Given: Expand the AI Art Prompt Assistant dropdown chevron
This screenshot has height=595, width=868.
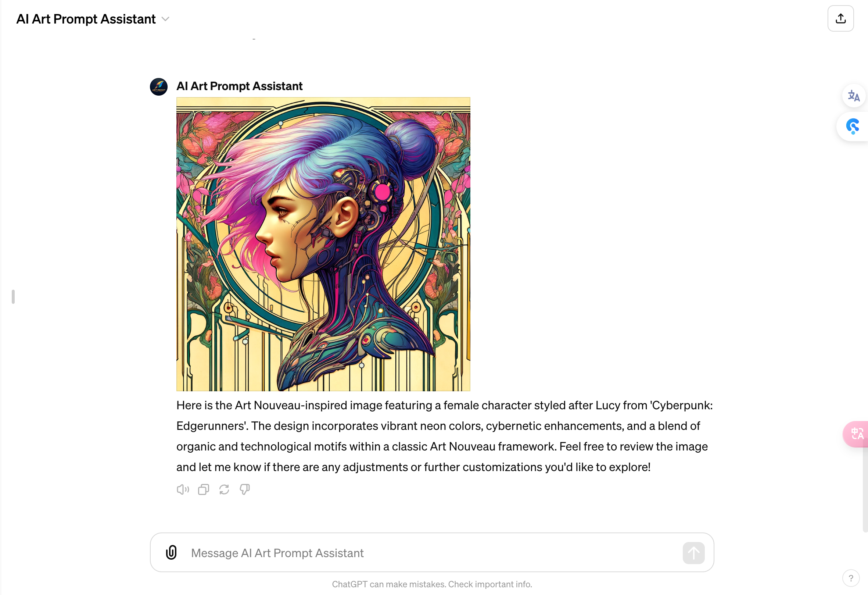Looking at the screenshot, I should pos(165,19).
